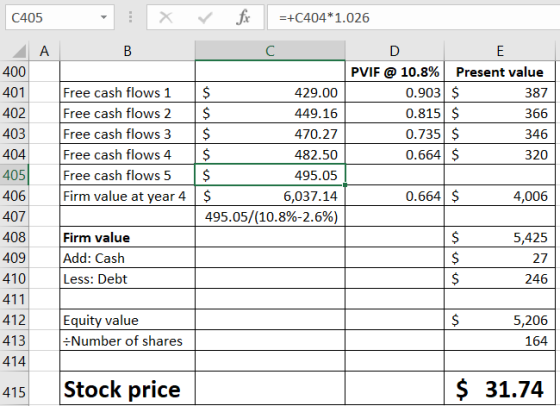Click the debt amount 246

(x=500, y=279)
